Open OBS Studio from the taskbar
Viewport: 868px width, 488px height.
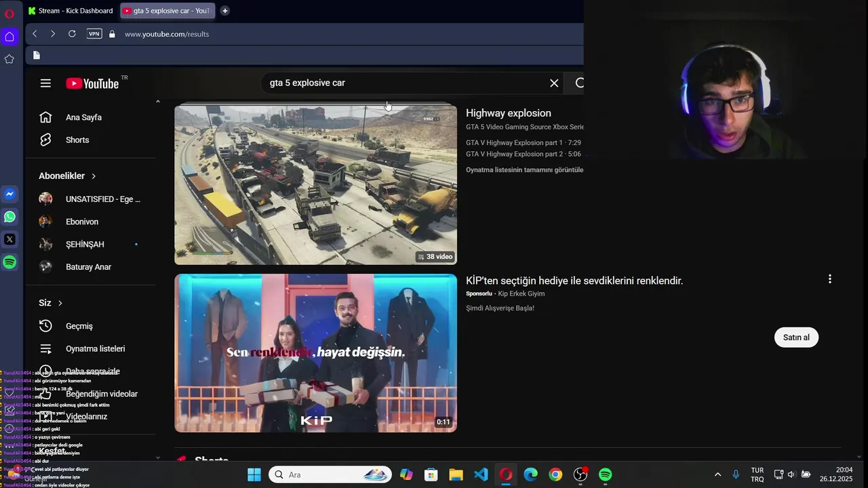pyautogui.click(x=580, y=474)
